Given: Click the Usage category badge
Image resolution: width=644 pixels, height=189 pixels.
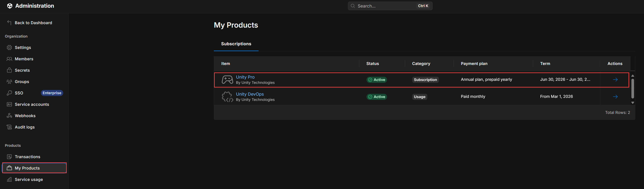Looking at the screenshot, I should 420,97.
